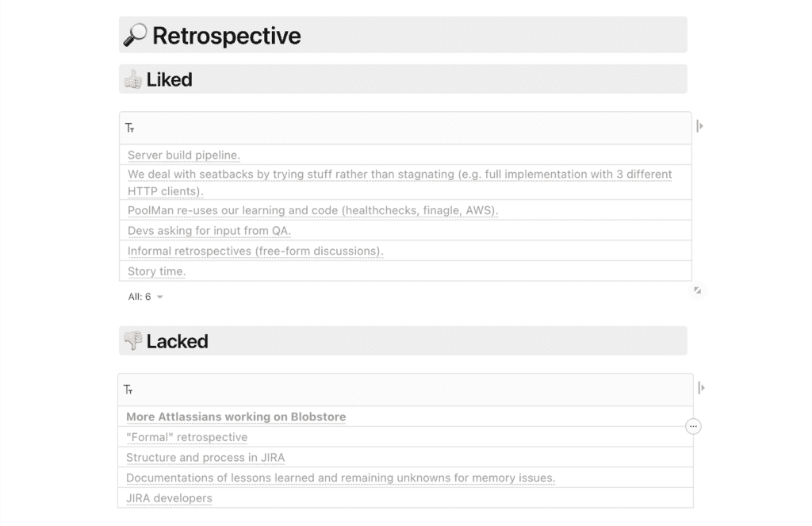The width and height of the screenshot is (812, 526).
Task: Click the Tt text column icon in Lacked table
Action: (128, 389)
